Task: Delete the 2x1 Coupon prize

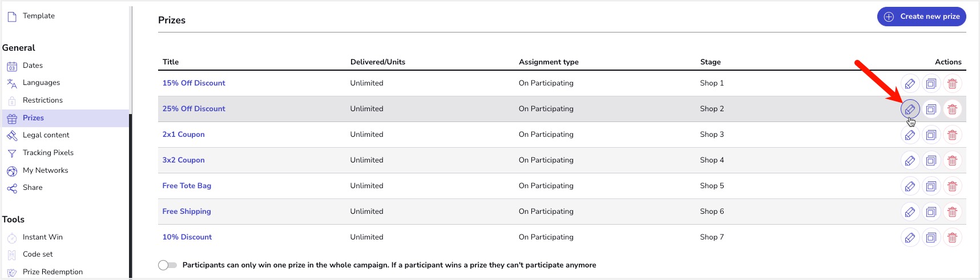Action: point(952,135)
